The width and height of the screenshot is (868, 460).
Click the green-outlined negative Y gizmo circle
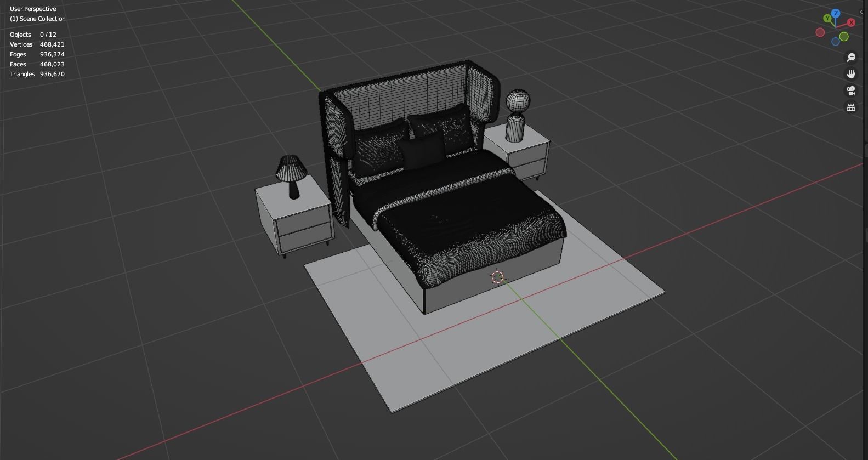click(x=844, y=37)
